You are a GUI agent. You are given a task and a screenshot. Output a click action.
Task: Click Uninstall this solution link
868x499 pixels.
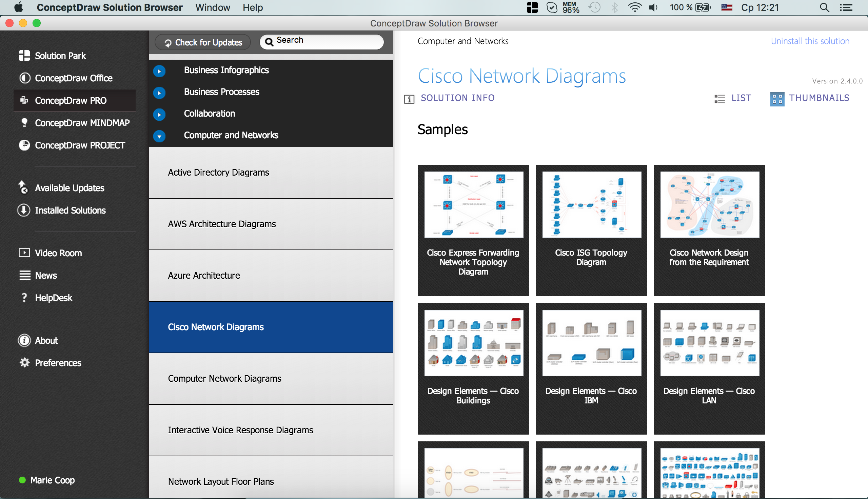pos(810,41)
